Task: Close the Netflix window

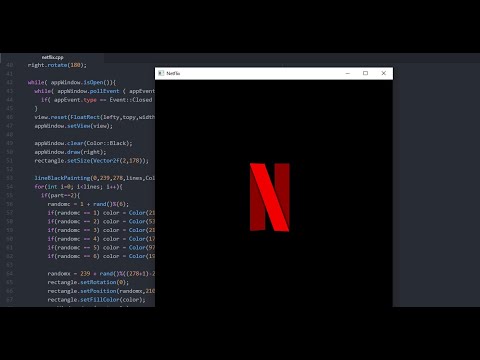Action: 383,73
